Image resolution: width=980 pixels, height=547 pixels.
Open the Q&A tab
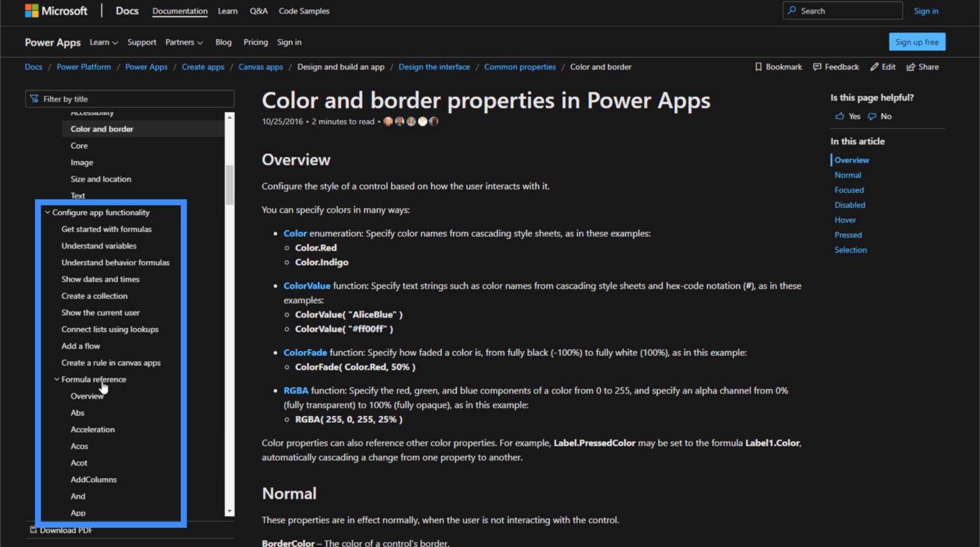258,11
